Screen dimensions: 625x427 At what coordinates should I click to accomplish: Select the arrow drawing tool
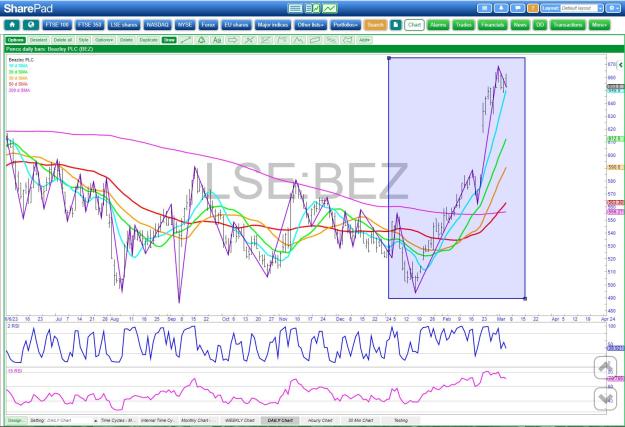[232, 40]
